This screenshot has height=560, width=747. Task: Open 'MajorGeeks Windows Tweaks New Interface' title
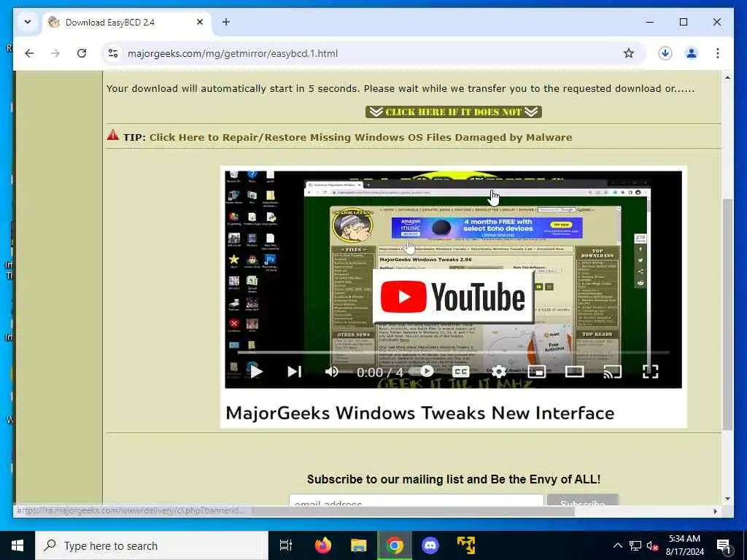coord(419,413)
